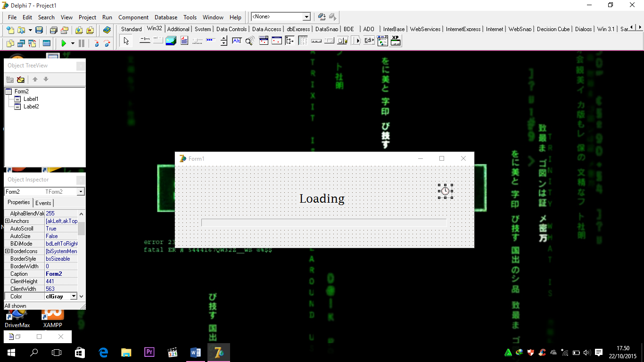Open the Database menu
The image size is (644, 362).
[165, 17]
